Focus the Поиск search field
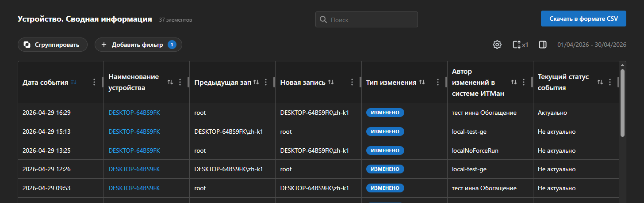Screen dimensions: 644x203 [x=367, y=19]
